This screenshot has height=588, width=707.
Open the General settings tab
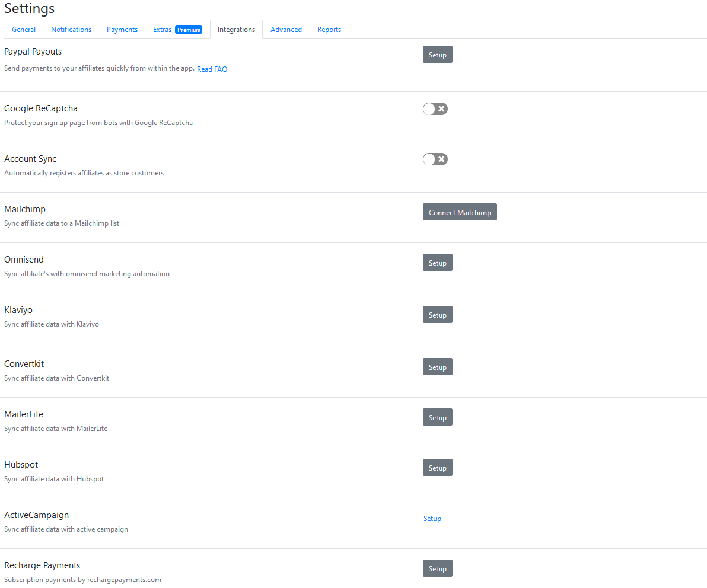[x=24, y=30]
